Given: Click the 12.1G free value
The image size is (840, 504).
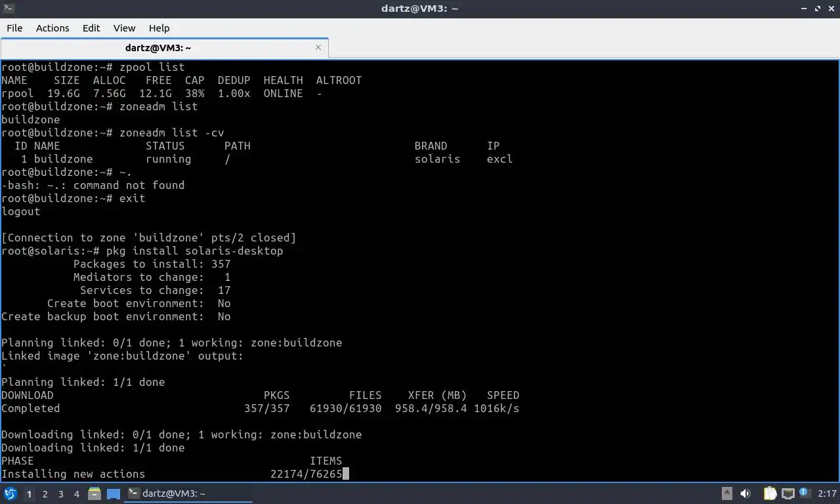Looking at the screenshot, I should [x=156, y=93].
